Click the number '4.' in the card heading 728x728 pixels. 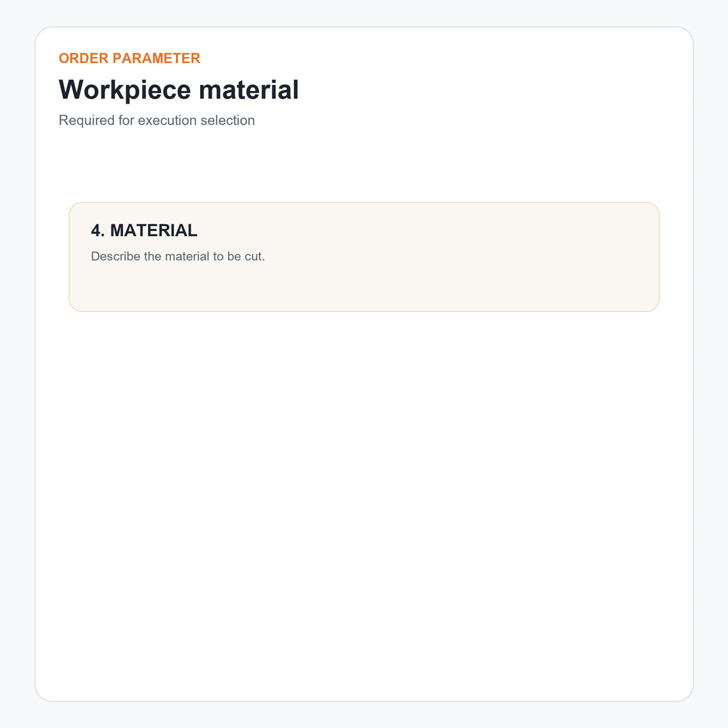tap(98, 231)
